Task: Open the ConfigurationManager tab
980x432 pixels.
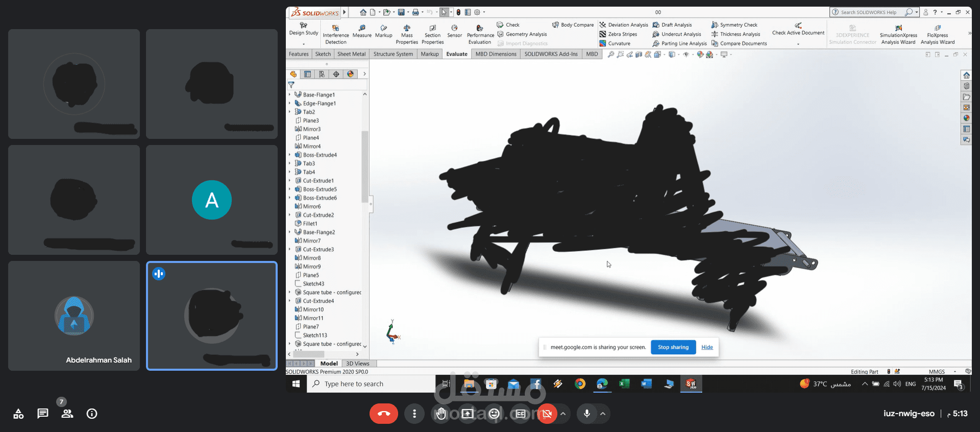Action: coord(322,74)
